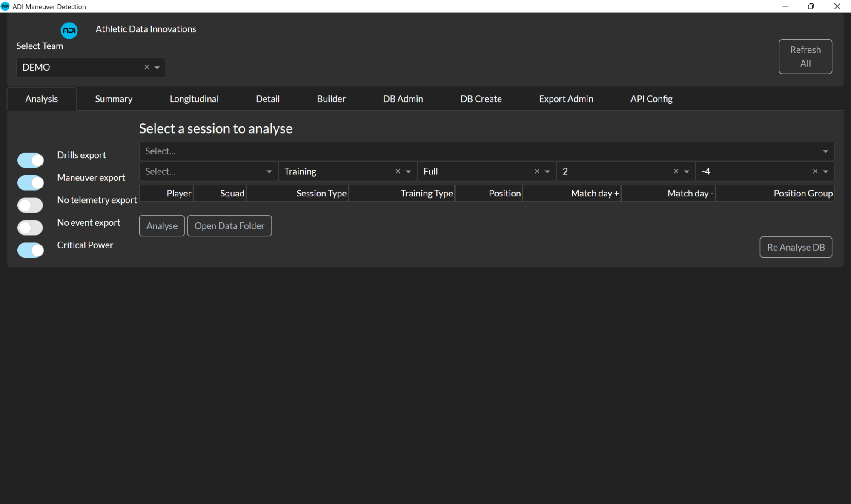Screen dimensions: 851x504
Task: Click the Training Type column header
Action: (x=402, y=194)
